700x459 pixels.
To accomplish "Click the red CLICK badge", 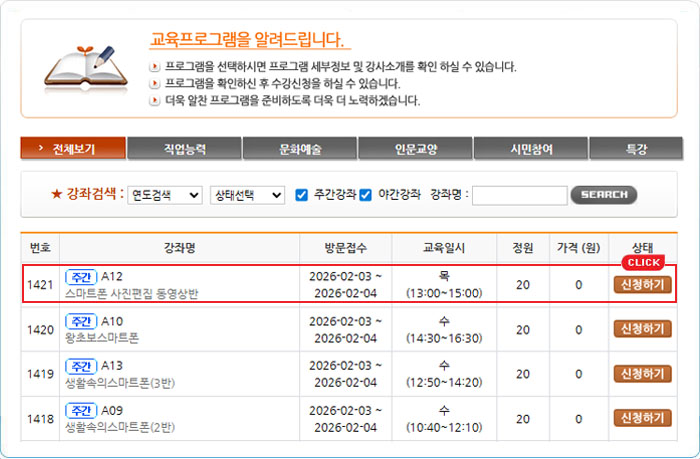I will [x=643, y=262].
